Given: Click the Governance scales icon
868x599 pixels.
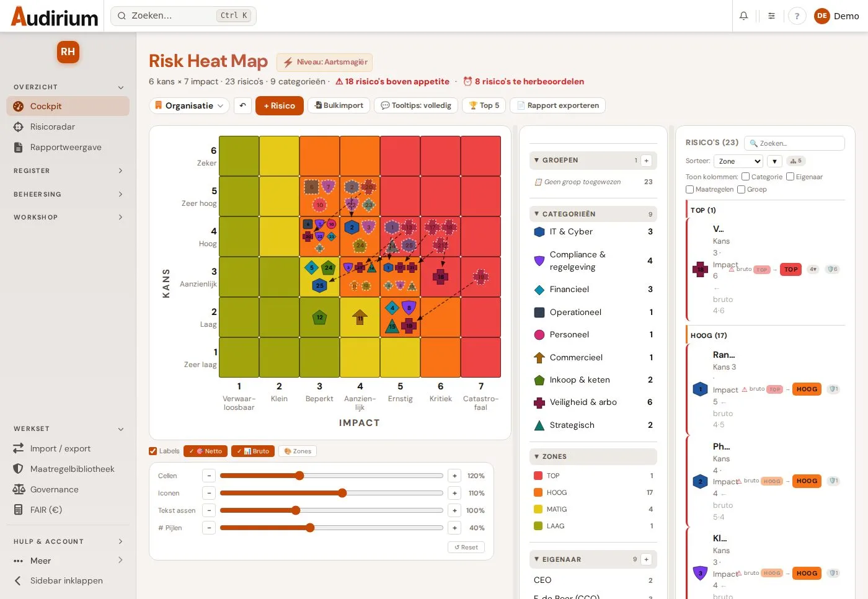Looking at the screenshot, I should [x=19, y=489].
